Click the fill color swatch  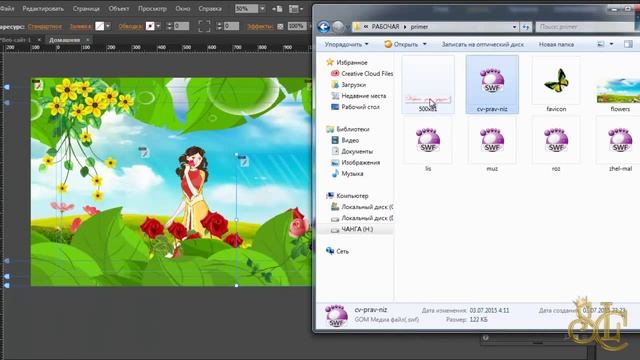tap(100, 26)
